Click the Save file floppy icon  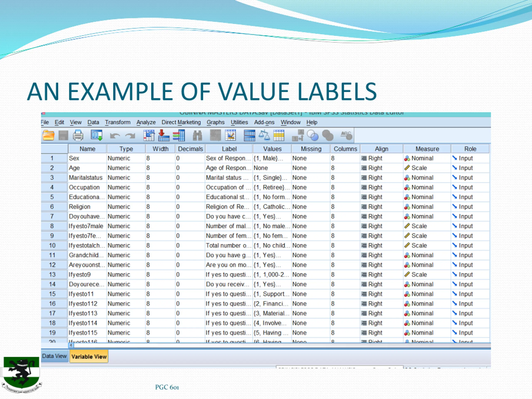(x=63, y=135)
